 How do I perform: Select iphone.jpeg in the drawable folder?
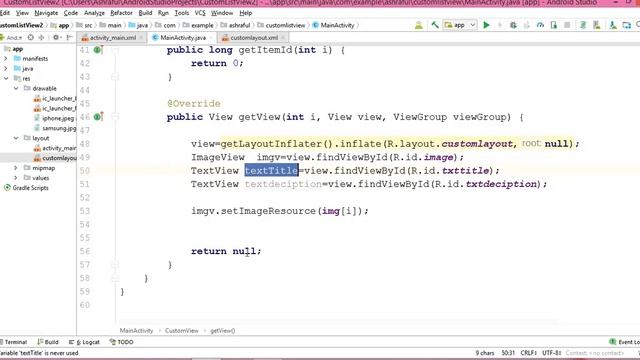tap(55, 118)
